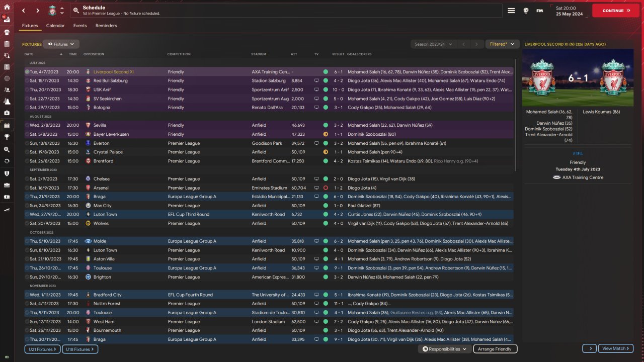Open the Inbox with notification badge

tap(7, 19)
